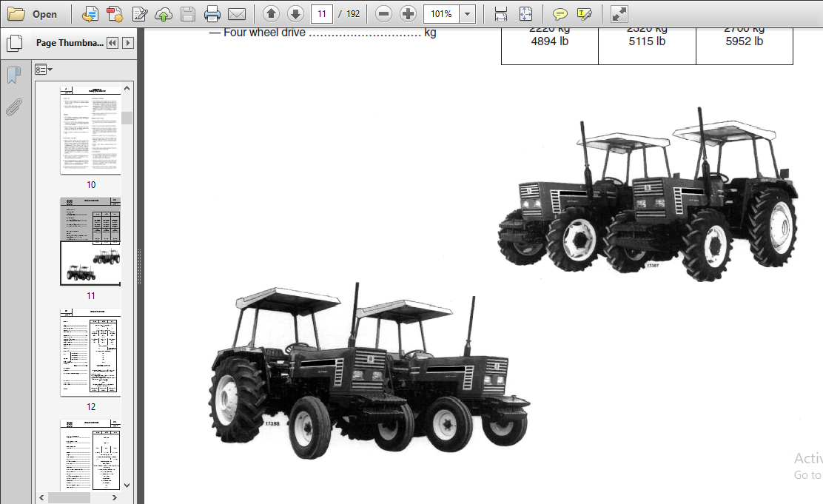Click the thumbnail vertical scrollbar thumb
Screen dimensions: 823x504
click(x=127, y=118)
